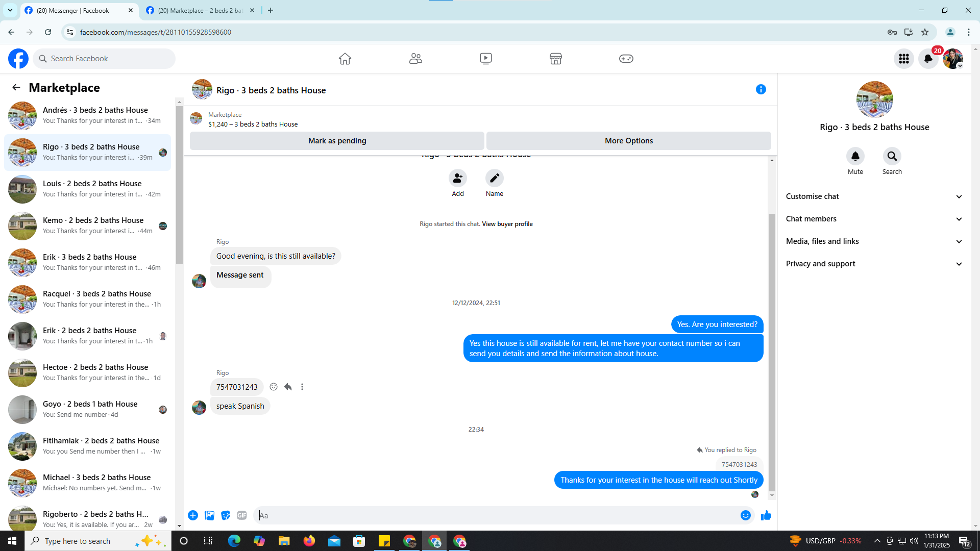Open more options for 7547031243 message
Screen dimensions: 980x551
coord(302,387)
